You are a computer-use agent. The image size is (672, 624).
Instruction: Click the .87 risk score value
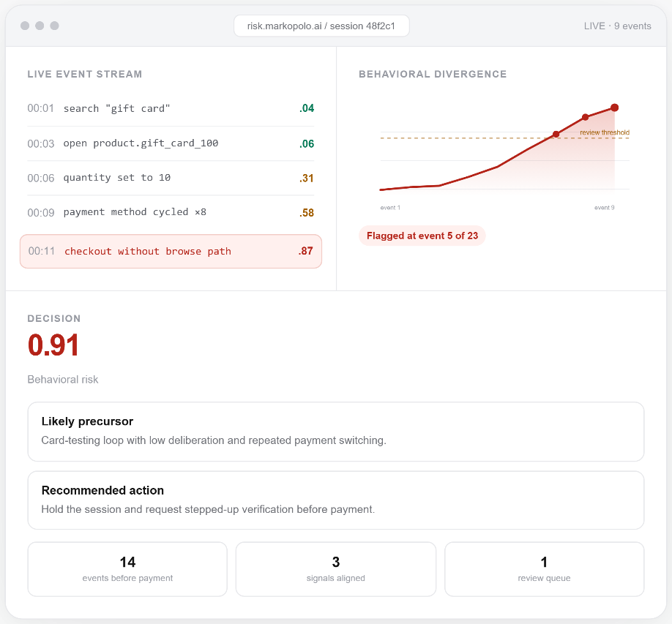[x=305, y=251]
